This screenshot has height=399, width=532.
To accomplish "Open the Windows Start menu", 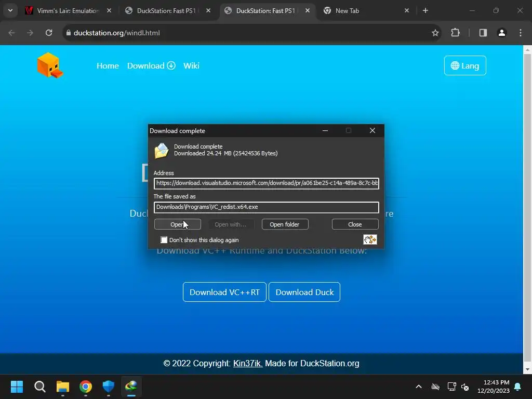I will (17, 387).
